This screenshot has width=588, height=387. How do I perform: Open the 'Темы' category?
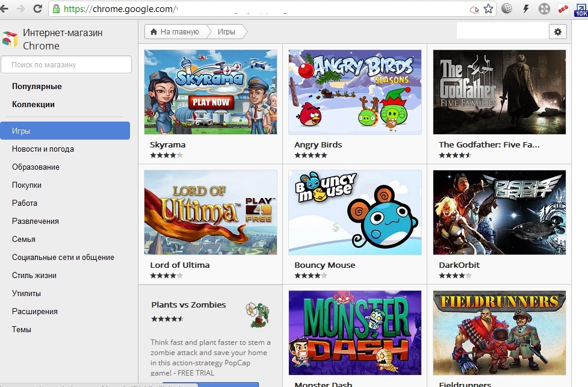pos(22,329)
